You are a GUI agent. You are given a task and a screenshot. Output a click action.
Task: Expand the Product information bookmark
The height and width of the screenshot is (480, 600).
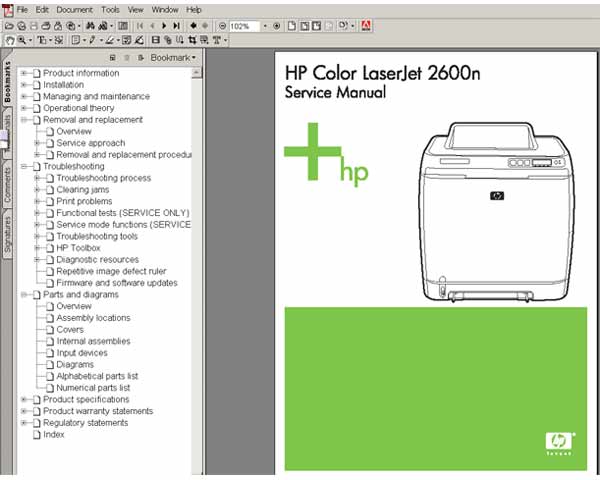point(24,73)
